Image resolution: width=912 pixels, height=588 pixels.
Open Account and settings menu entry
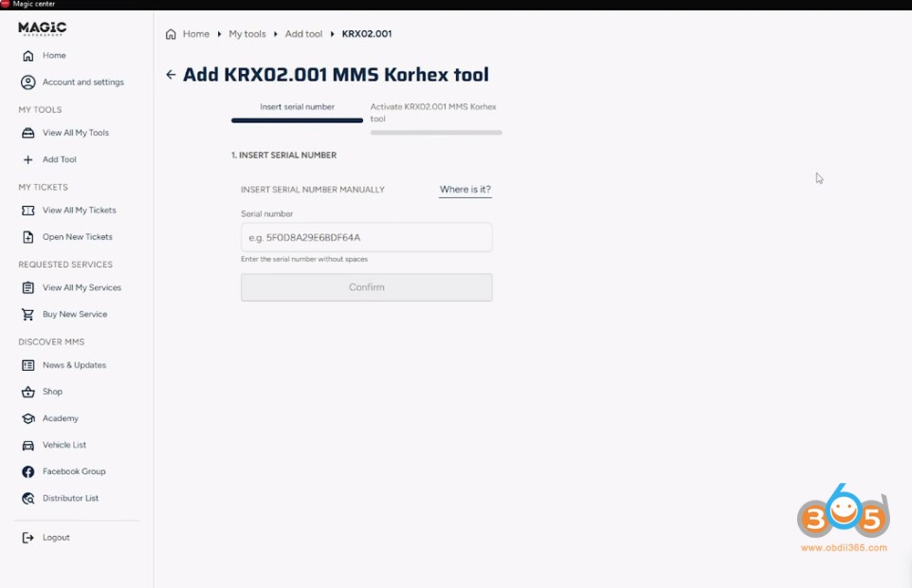(83, 83)
